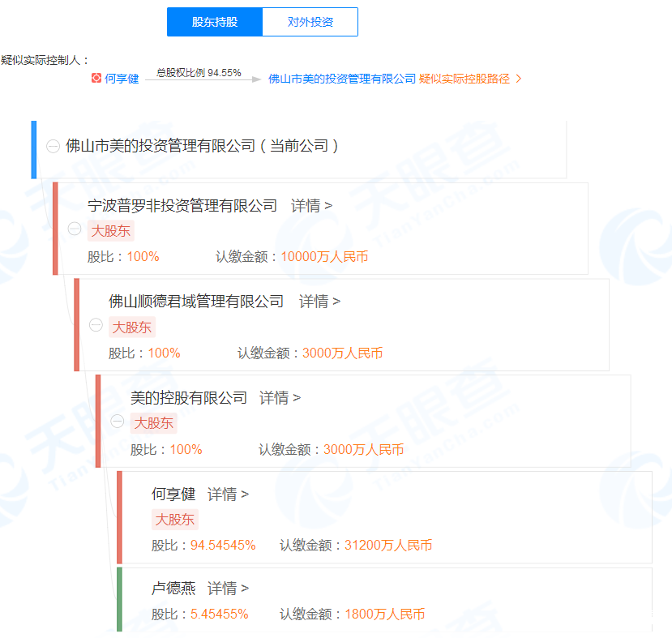Click 大股东 tag under 美的控股有限公司
The width and height of the screenshot is (672, 638).
click(153, 423)
